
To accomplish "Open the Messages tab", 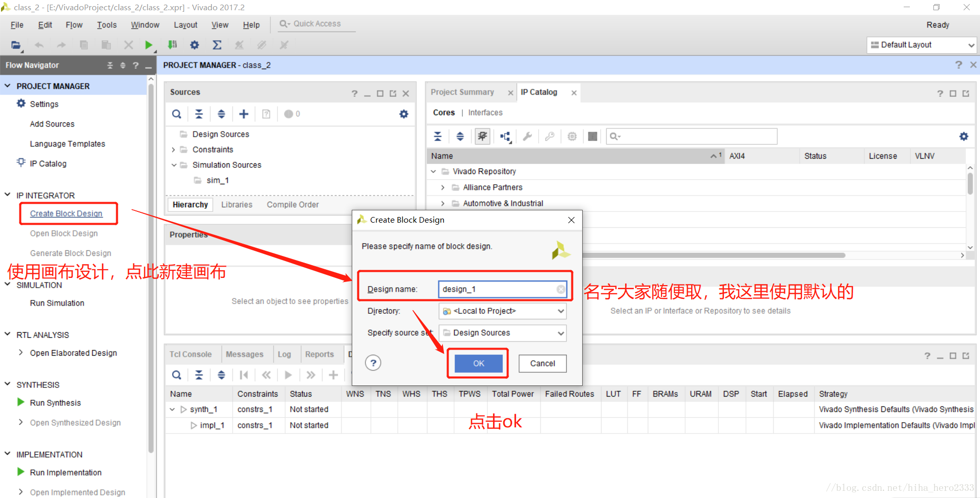I will tap(244, 354).
